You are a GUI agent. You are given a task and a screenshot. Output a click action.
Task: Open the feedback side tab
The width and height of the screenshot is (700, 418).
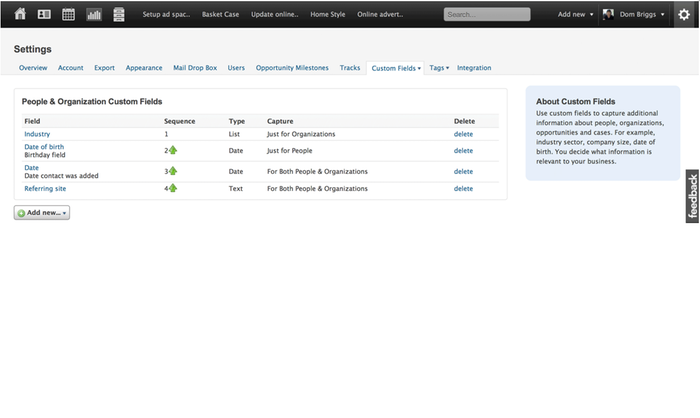point(692,196)
